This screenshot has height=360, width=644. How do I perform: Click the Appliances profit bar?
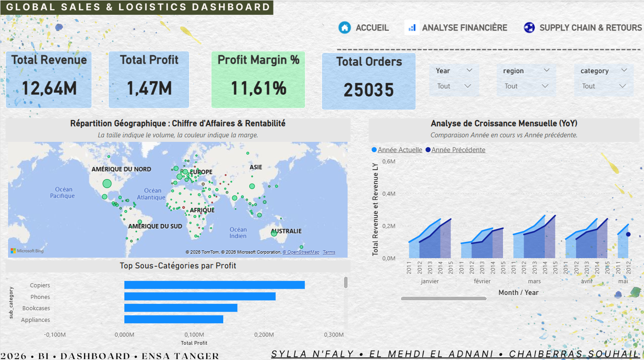pos(174,320)
